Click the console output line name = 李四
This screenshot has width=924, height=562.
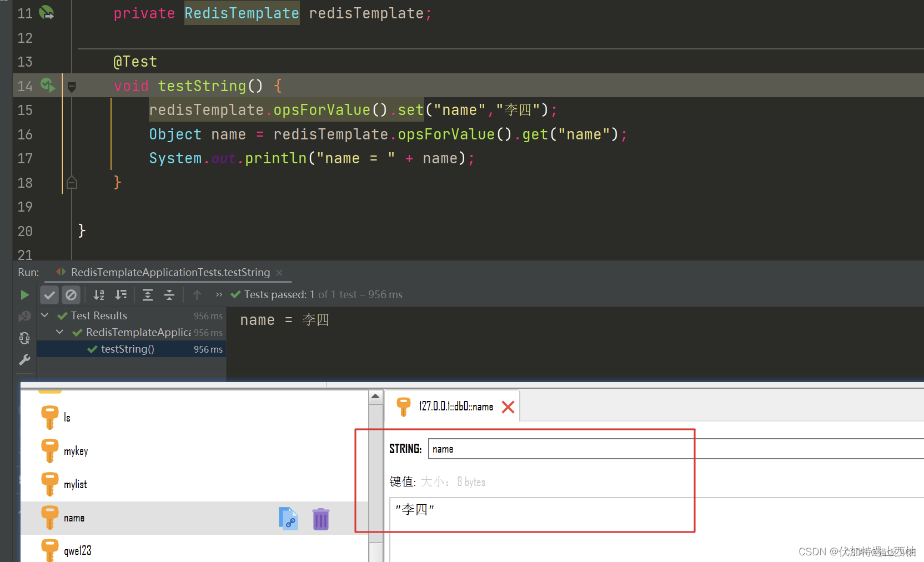284,320
